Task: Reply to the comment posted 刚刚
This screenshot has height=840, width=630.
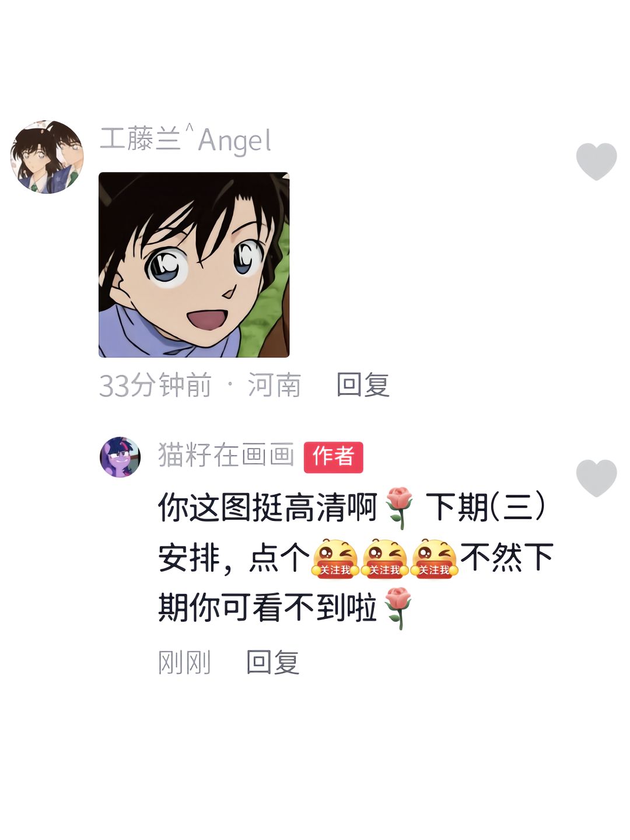Action: pyautogui.click(x=272, y=662)
